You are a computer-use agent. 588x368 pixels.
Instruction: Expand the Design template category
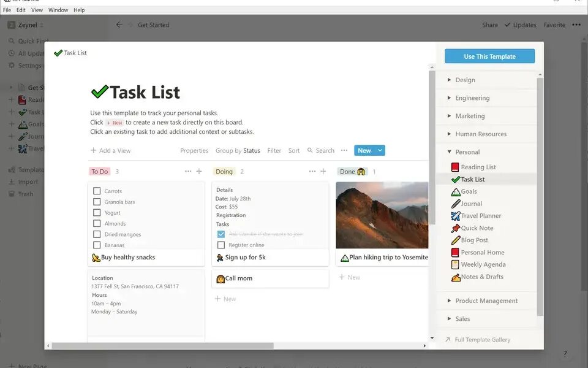click(x=449, y=80)
